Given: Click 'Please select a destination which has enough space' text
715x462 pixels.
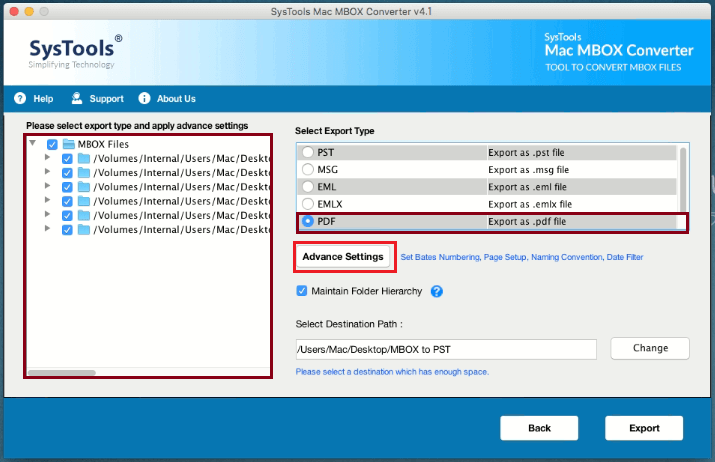Looking at the screenshot, I should [392, 372].
